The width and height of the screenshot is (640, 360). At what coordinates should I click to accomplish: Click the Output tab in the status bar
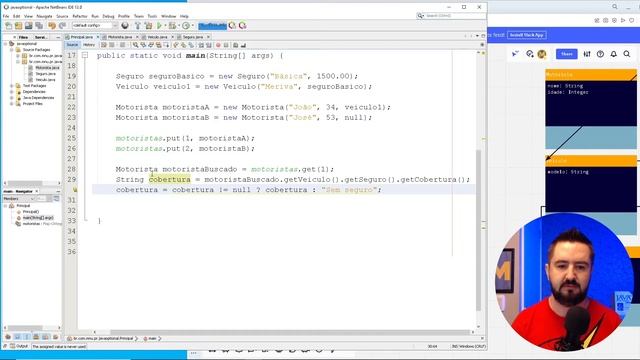coord(18,346)
